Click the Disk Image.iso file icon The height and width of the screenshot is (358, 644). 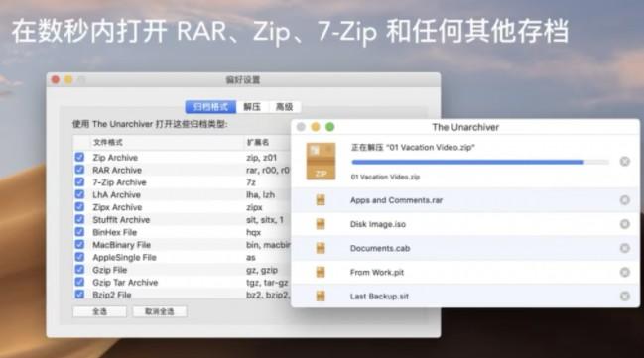click(321, 224)
